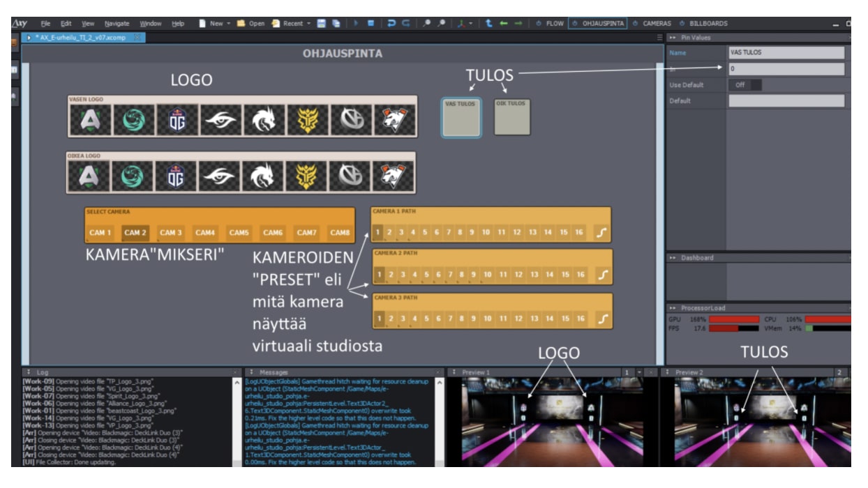Click the blue Play triangle in the toolbar
The image size is (868, 488).
(355, 23)
